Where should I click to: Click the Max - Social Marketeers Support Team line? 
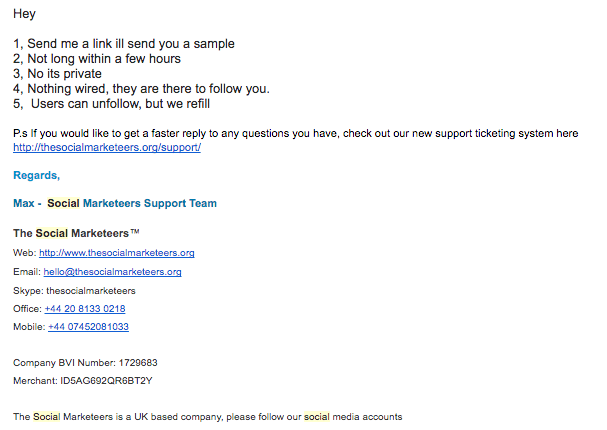(115, 203)
